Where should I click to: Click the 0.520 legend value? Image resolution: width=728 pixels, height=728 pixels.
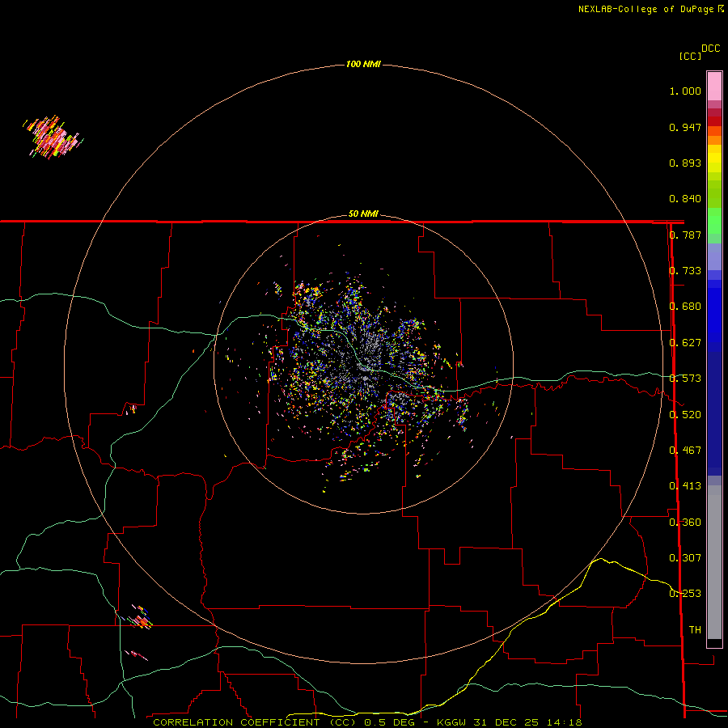point(685,415)
